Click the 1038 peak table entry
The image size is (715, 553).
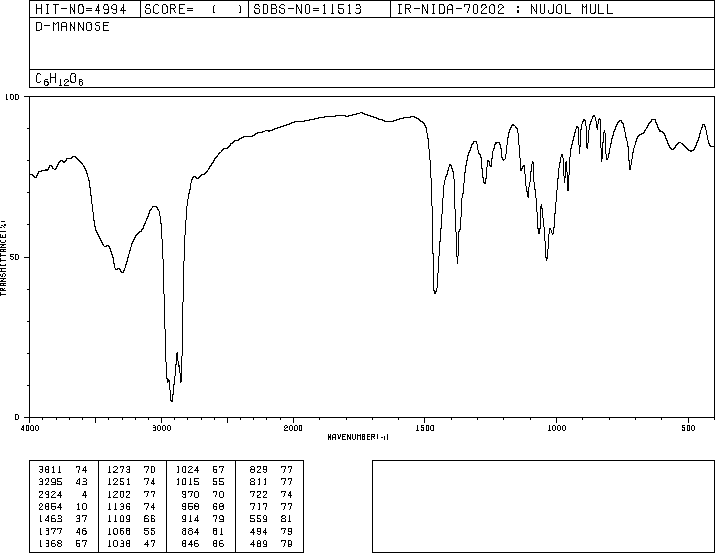(119, 543)
